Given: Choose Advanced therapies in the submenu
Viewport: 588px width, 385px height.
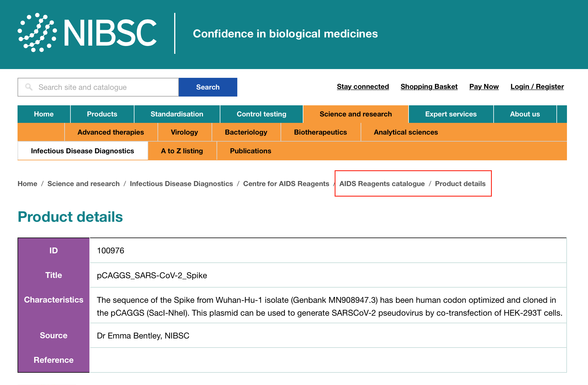Looking at the screenshot, I should pyautogui.click(x=110, y=132).
